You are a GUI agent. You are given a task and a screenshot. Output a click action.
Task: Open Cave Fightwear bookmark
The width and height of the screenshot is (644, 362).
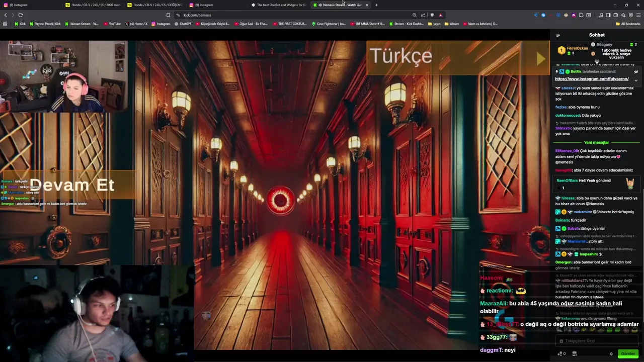click(x=329, y=24)
